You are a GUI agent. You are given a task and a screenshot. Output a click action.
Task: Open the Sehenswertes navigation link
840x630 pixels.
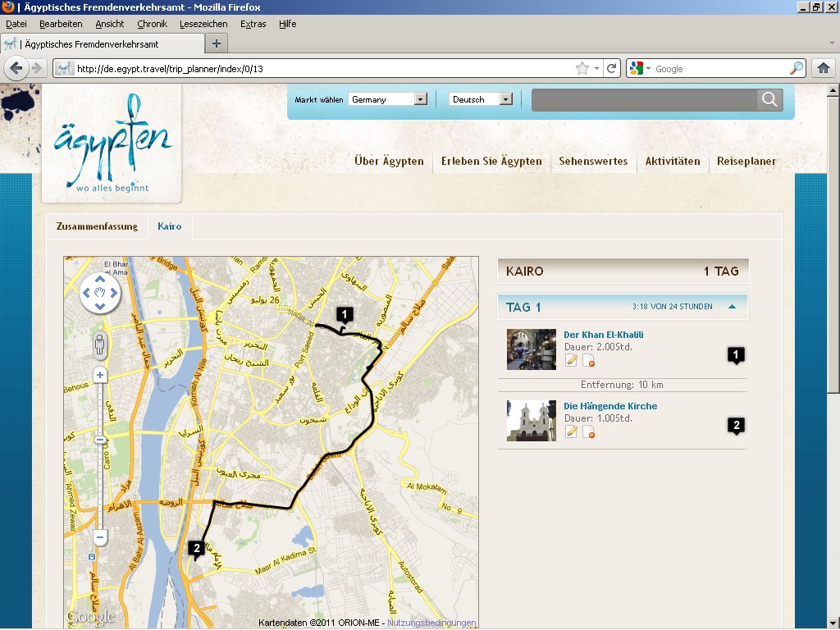pyautogui.click(x=593, y=162)
